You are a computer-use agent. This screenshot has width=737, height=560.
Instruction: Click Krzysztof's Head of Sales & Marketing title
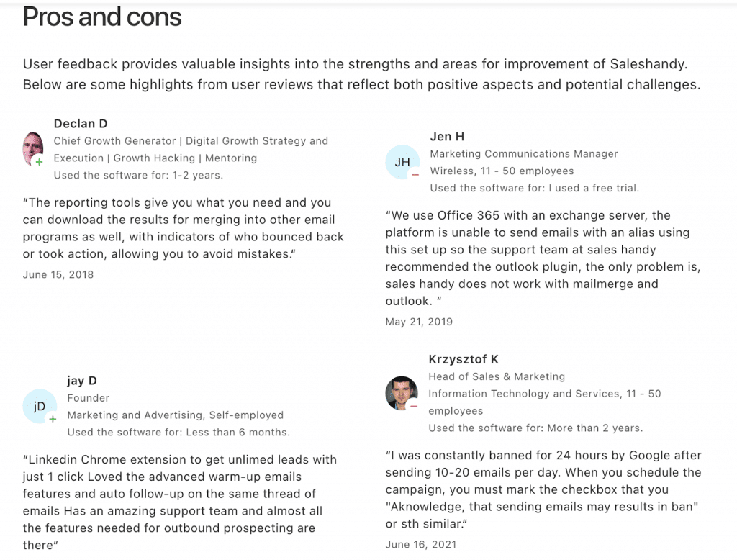click(x=497, y=376)
